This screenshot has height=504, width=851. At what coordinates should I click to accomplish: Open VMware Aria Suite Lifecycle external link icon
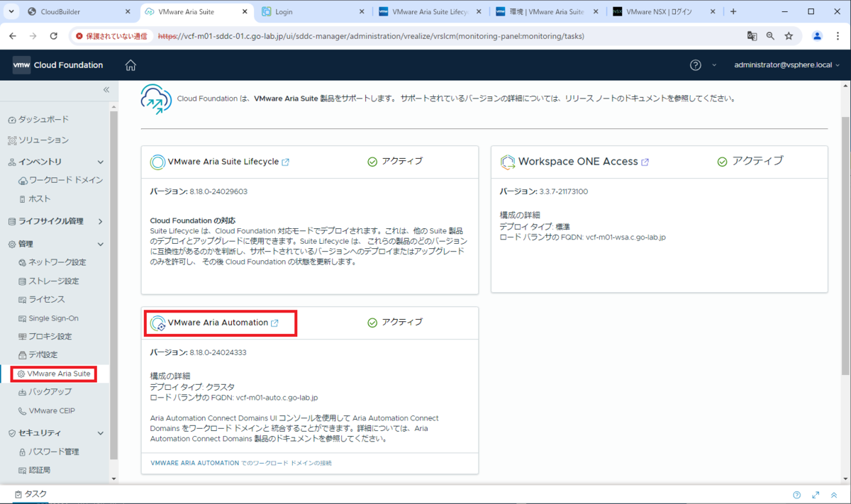click(286, 162)
